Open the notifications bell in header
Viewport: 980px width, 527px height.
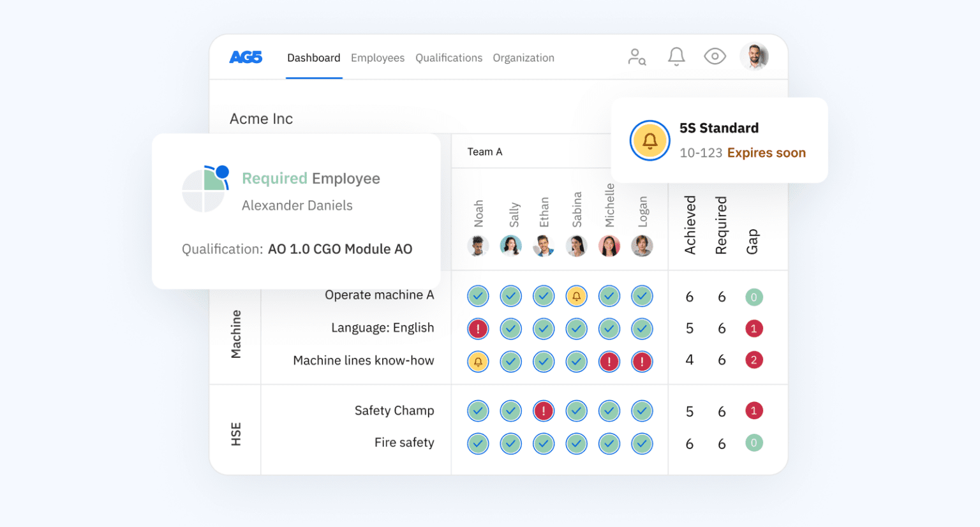tap(676, 57)
